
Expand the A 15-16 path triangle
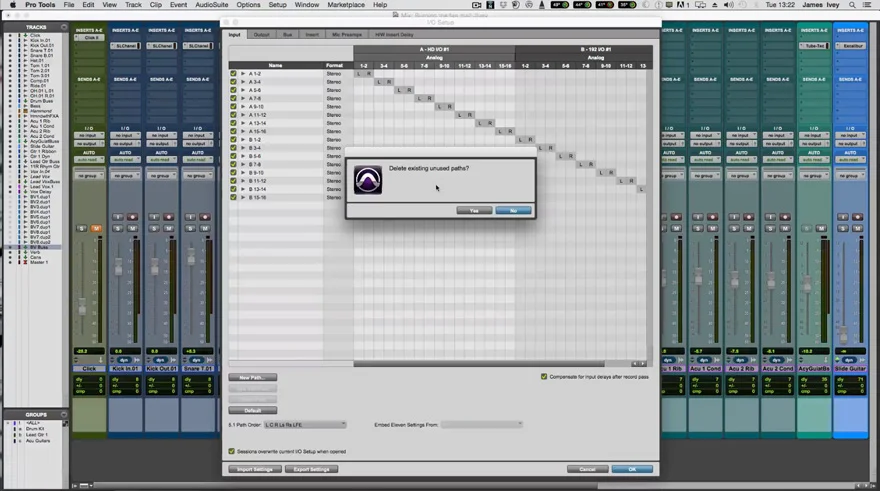[x=243, y=131]
